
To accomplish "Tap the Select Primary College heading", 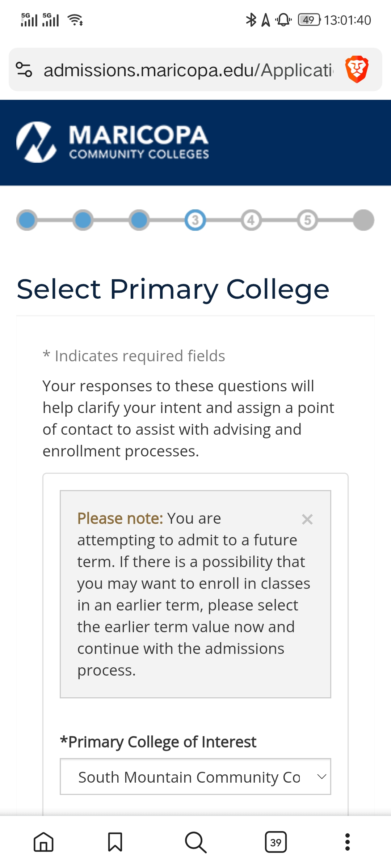I will pyautogui.click(x=173, y=289).
